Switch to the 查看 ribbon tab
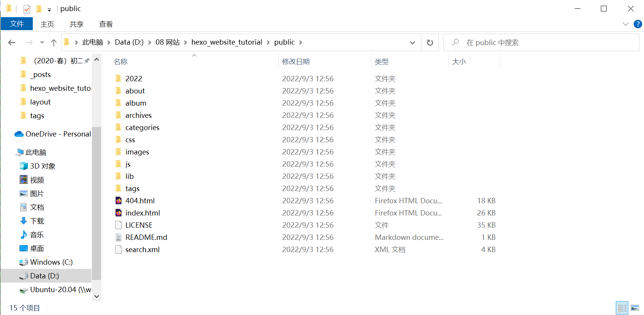Image resolution: width=644 pixels, height=315 pixels. click(x=106, y=24)
